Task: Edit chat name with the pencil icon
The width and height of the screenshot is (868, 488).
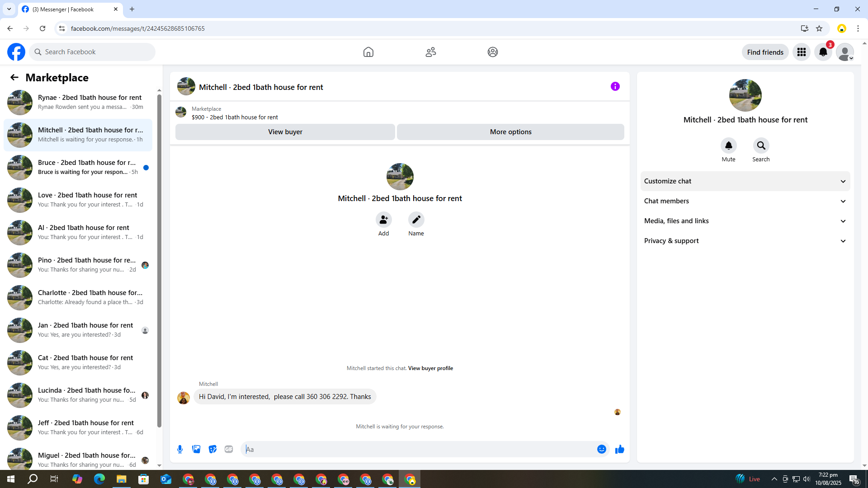Action: coord(416,220)
